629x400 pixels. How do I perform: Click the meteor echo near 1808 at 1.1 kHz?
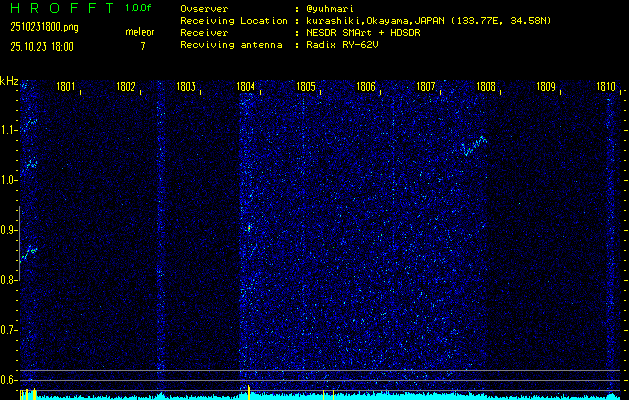click(474, 146)
